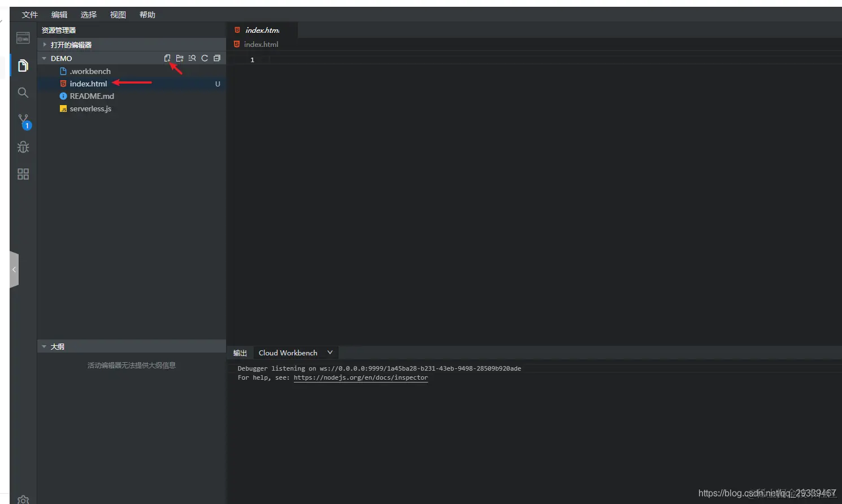Open the 帮助 menu
This screenshot has width=842, height=504.
[x=147, y=15]
